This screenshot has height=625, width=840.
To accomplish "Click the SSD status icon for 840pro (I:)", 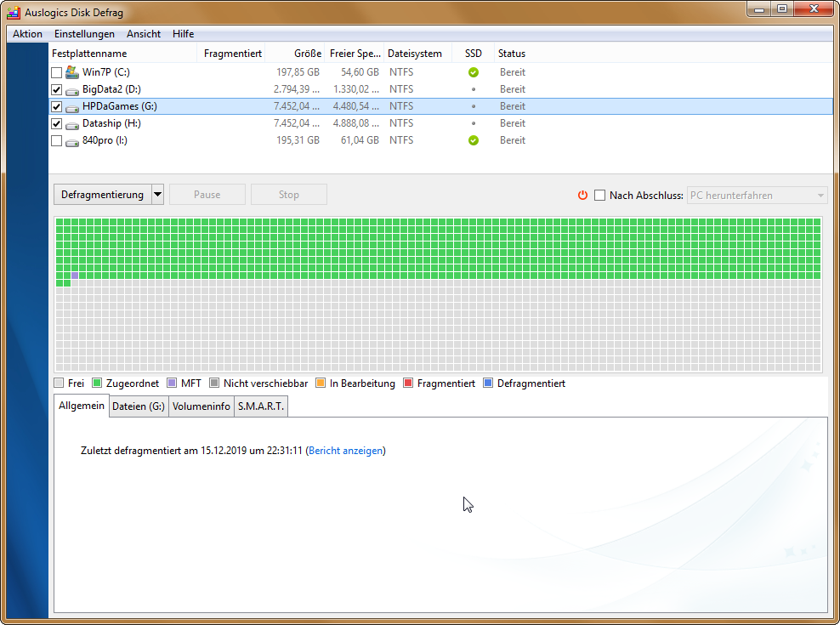I will coord(474,140).
